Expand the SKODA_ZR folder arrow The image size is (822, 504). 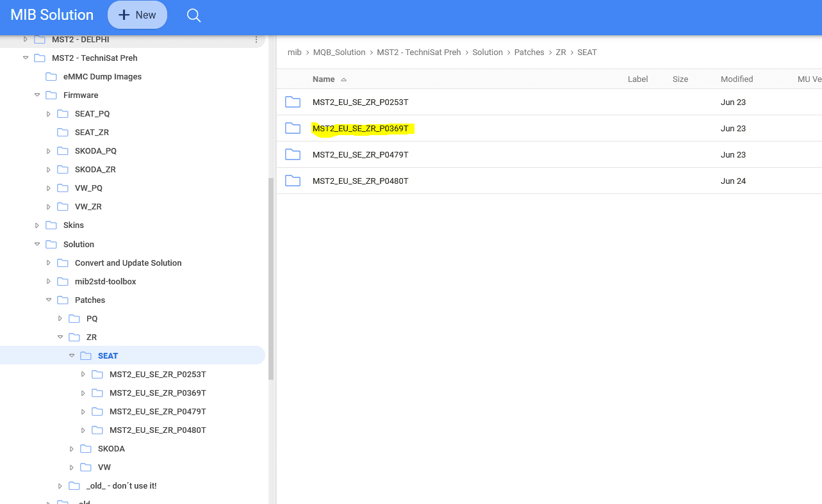click(49, 170)
